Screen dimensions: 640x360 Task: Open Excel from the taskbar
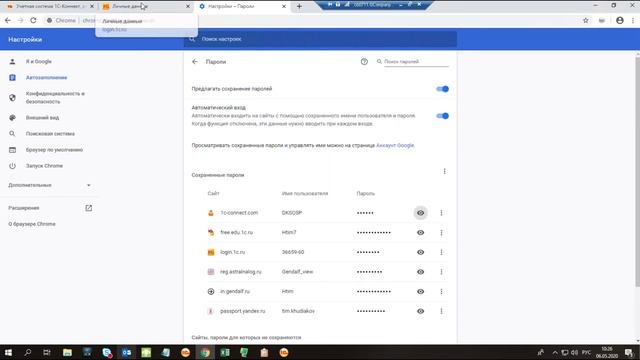pos(225,353)
